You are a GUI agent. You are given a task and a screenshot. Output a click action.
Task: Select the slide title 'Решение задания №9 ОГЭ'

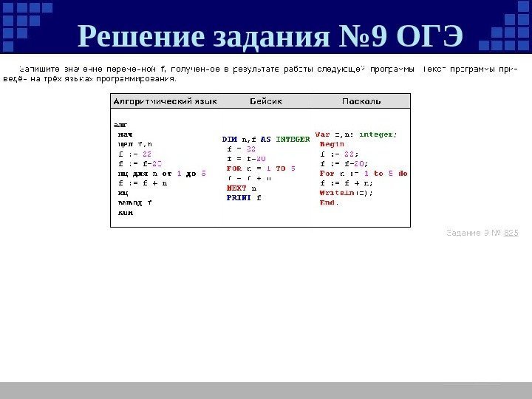pos(270,36)
